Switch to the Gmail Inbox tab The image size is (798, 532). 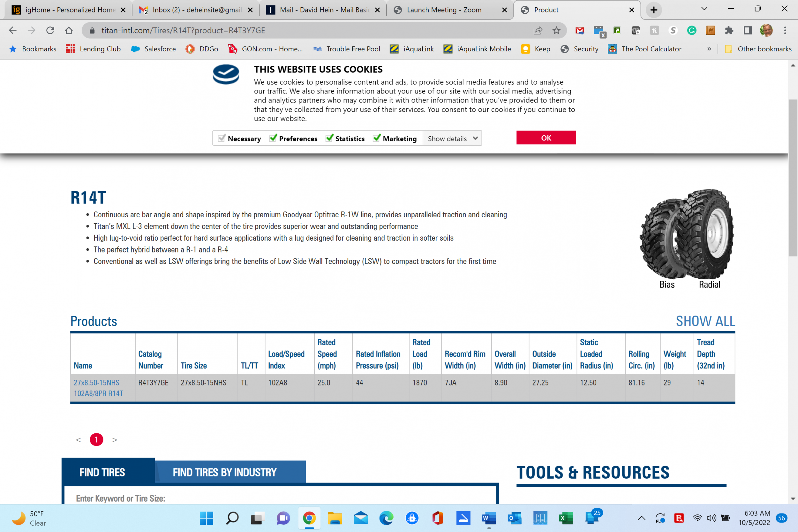tap(196, 10)
